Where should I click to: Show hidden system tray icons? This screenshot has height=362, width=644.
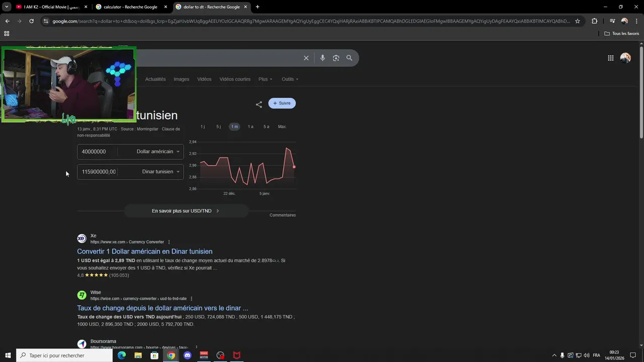[554, 355]
